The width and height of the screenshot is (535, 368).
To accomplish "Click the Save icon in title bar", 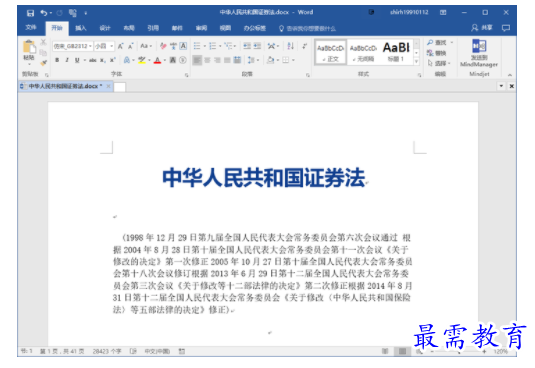I will [30, 13].
